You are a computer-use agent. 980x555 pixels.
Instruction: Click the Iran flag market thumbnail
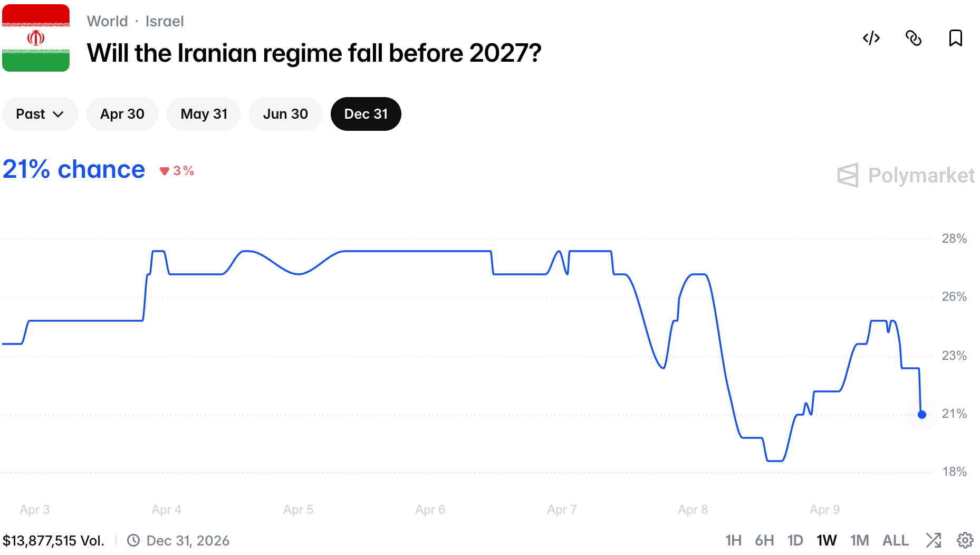36,38
